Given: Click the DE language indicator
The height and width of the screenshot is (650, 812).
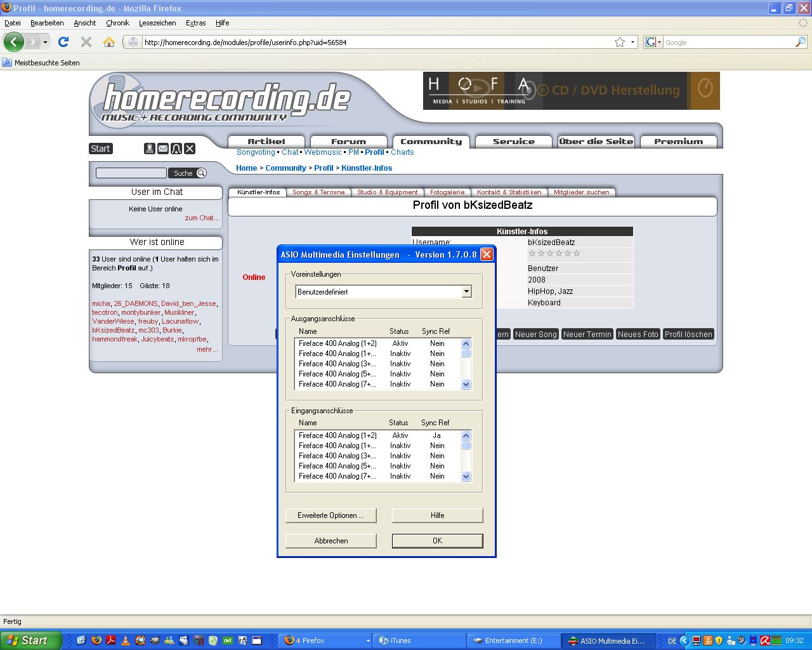Looking at the screenshot, I should pyautogui.click(x=672, y=641).
